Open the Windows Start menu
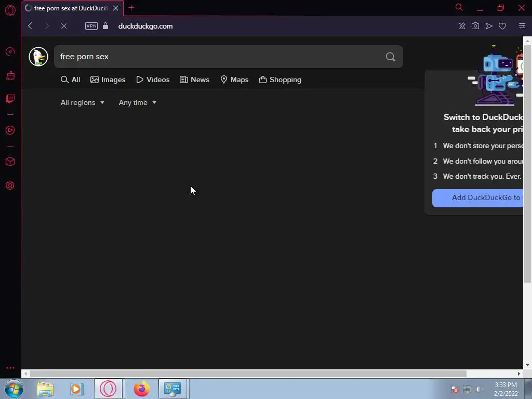532x399 pixels. tap(14, 389)
